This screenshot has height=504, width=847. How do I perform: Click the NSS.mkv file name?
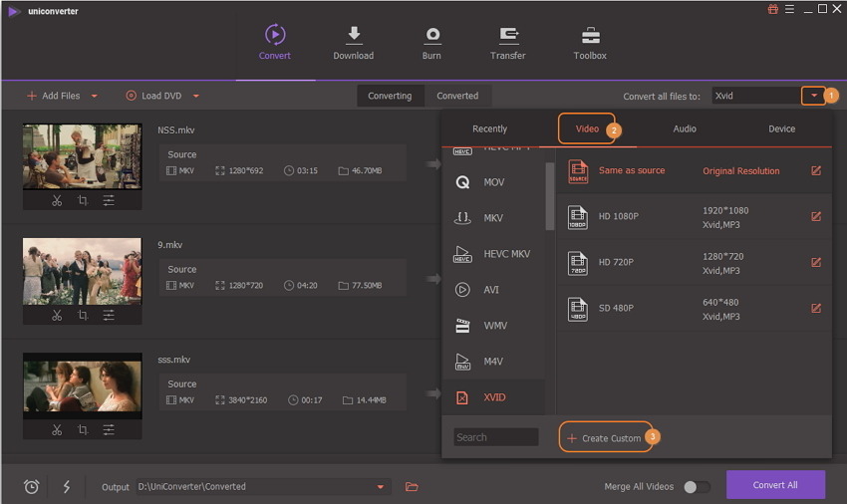(x=176, y=130)
